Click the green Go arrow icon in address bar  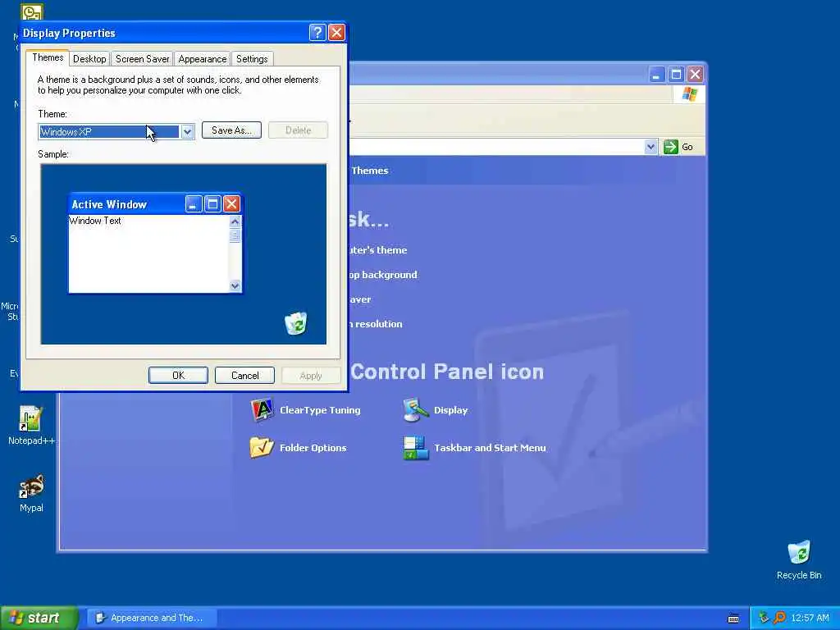671,147
